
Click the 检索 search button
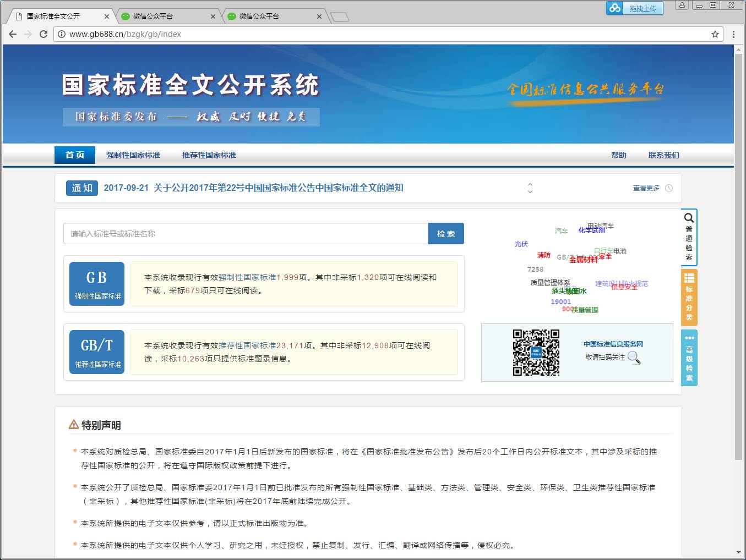(446, 234)
